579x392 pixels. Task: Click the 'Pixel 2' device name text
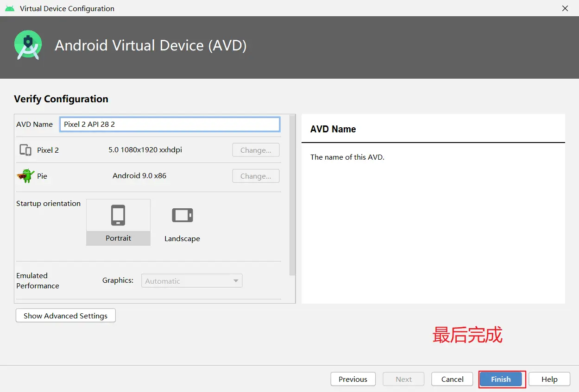point(48,150)
